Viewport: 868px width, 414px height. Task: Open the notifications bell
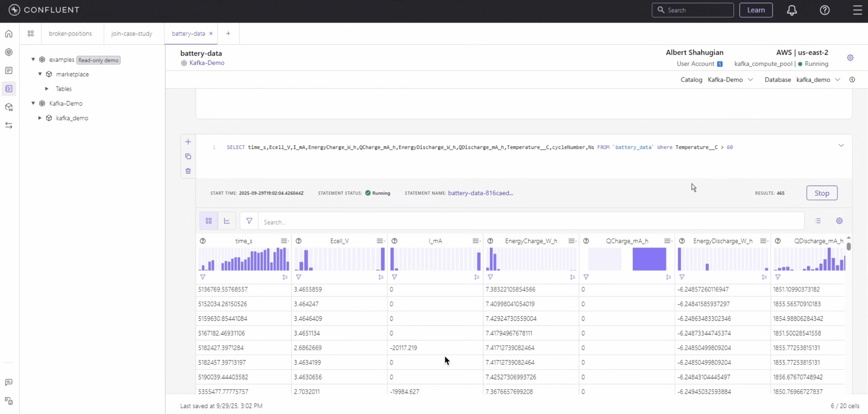tap(792, 10)
